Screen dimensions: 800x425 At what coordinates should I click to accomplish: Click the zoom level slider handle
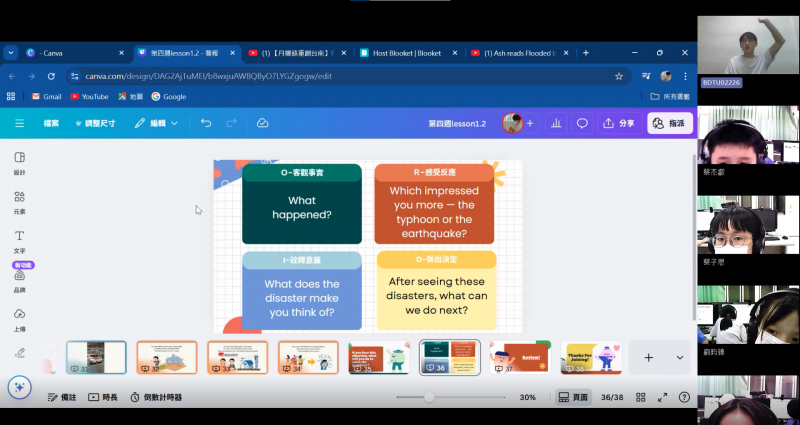point(429,397)
